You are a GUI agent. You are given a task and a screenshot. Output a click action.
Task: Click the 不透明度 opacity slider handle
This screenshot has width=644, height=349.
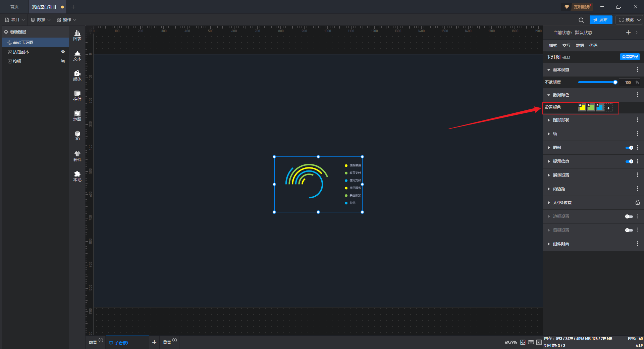point(615,82)
